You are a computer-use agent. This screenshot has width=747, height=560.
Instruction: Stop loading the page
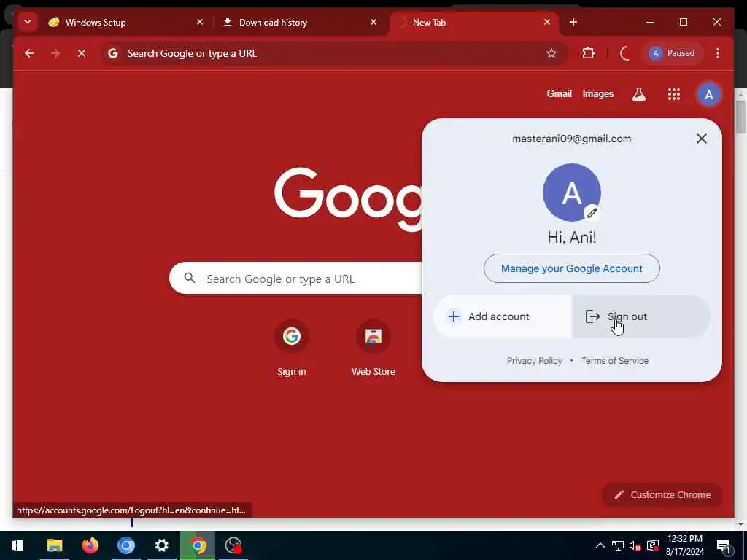tap(82, 53)
